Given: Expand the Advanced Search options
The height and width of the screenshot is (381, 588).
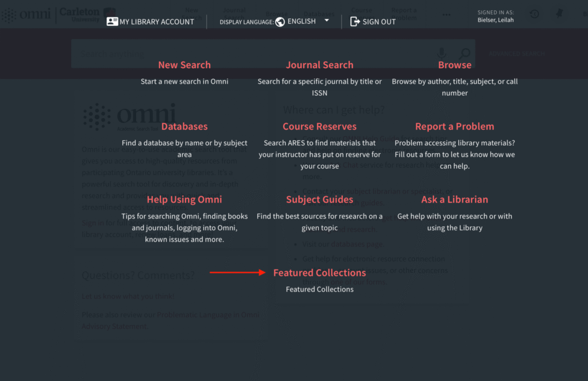Looking at the screenshot, I should point(516,53).
